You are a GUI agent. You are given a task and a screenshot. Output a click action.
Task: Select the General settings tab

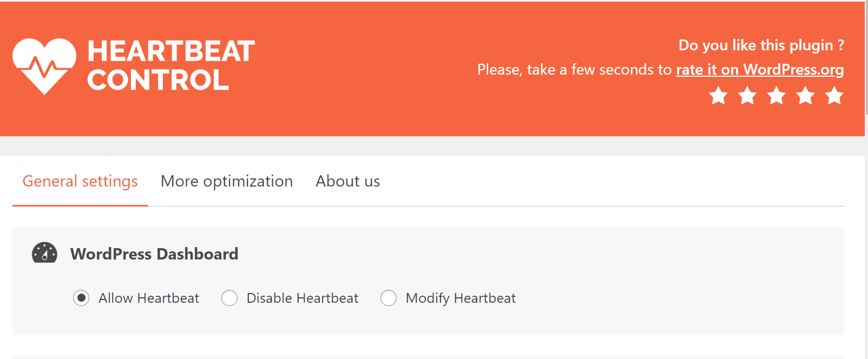tap(80, 181)
